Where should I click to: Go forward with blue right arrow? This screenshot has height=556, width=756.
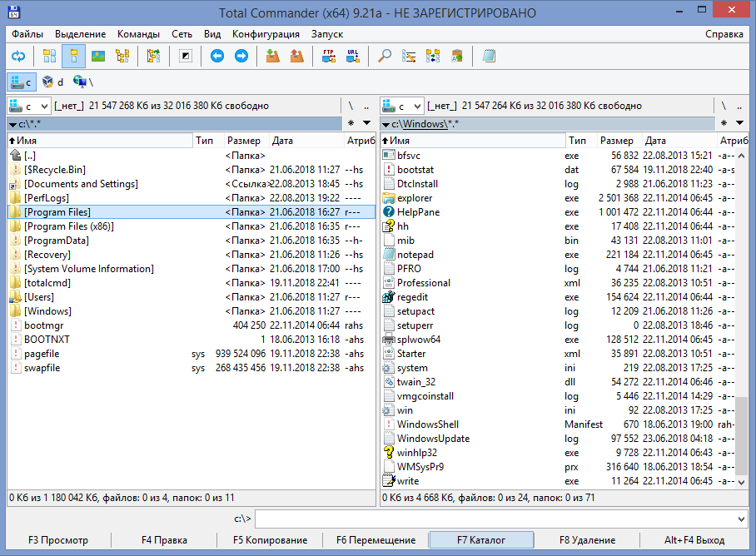pyautogui.click(x=241, y=57)
